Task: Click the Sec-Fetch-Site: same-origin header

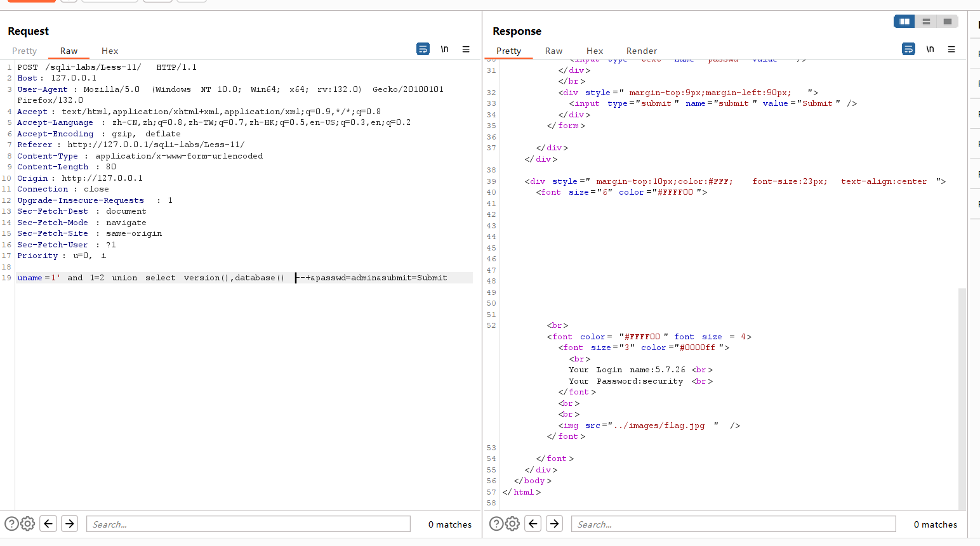Action: coord(89,233)
